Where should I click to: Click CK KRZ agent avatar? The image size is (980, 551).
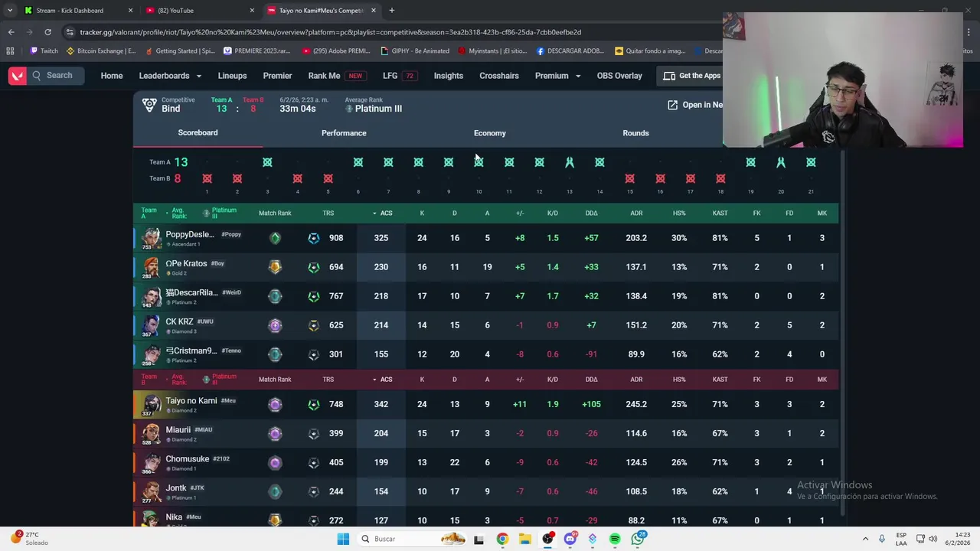point(152,325)
